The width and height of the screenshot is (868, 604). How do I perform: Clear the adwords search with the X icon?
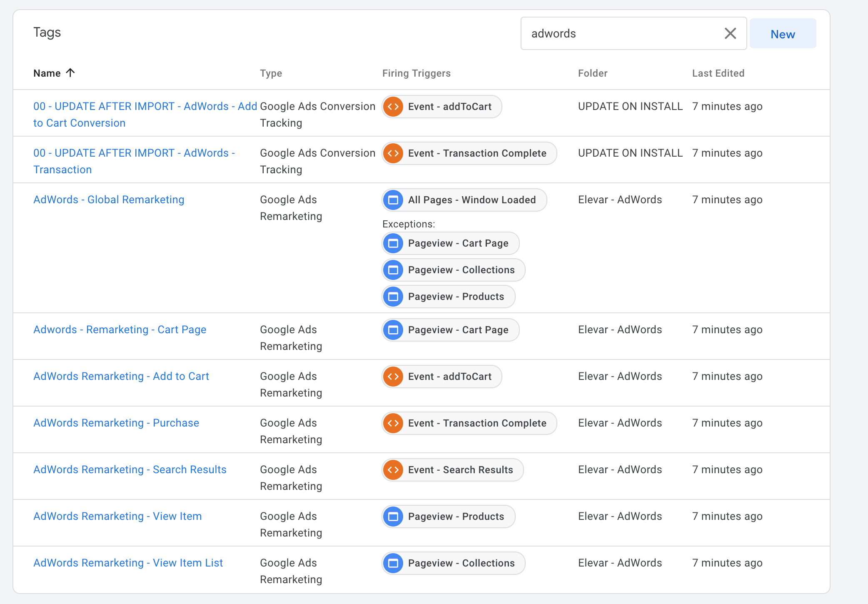coord(730,33)
